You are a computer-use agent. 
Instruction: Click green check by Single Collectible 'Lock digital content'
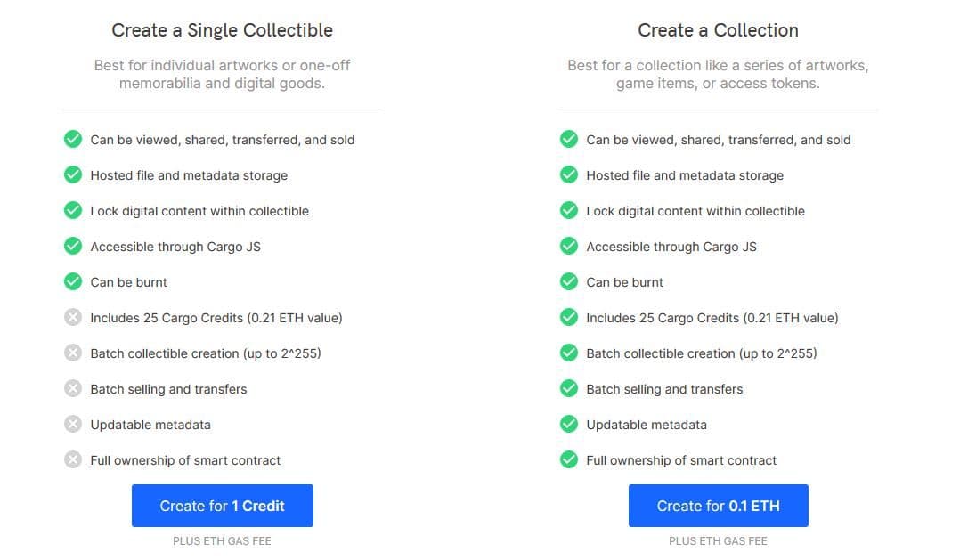click(73, 211)
